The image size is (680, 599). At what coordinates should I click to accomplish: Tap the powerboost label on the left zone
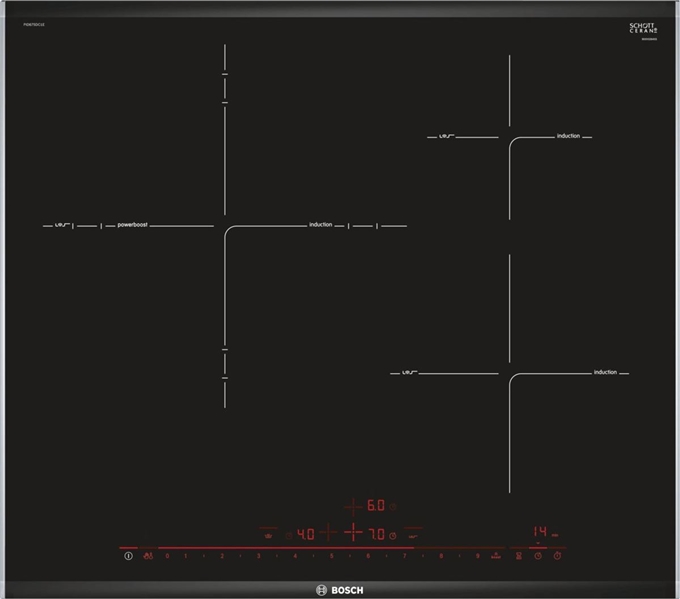click(x=132, y=225)
